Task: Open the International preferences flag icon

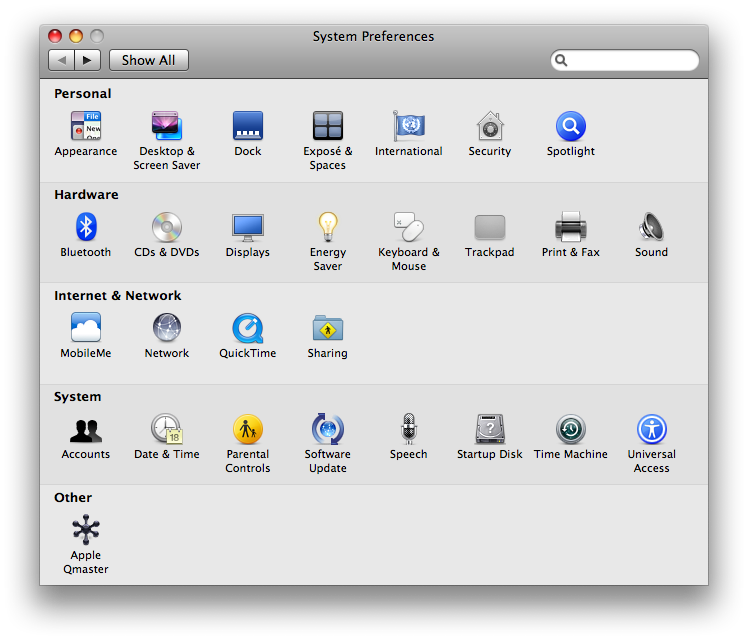Action: 409,126
